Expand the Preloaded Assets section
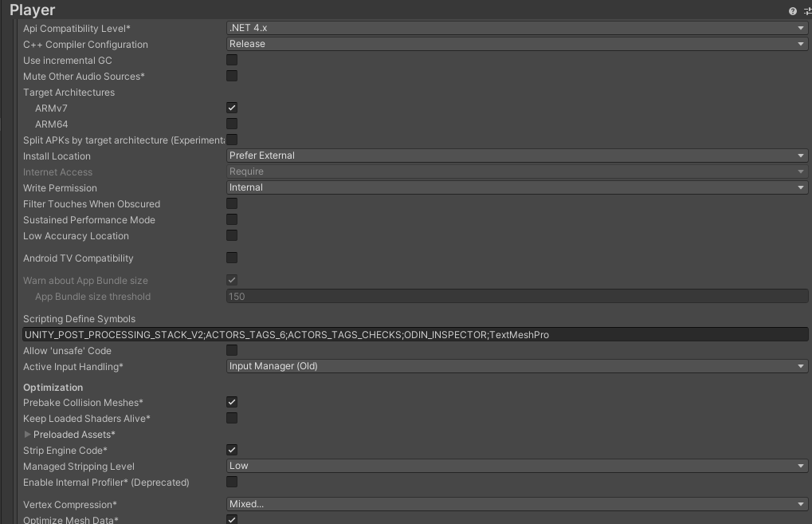The height and width of the screenshot is (524, 812). 28,434
